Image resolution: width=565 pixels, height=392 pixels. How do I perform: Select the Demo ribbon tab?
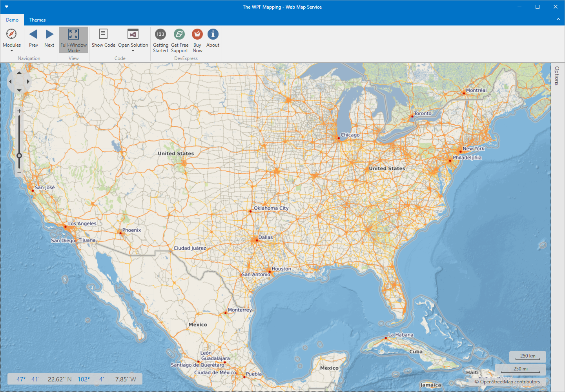click(12, 20)
